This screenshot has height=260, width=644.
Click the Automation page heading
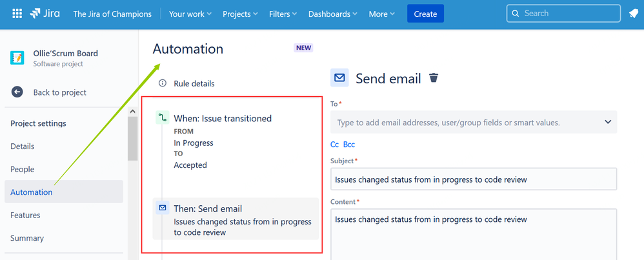[188, 49]
